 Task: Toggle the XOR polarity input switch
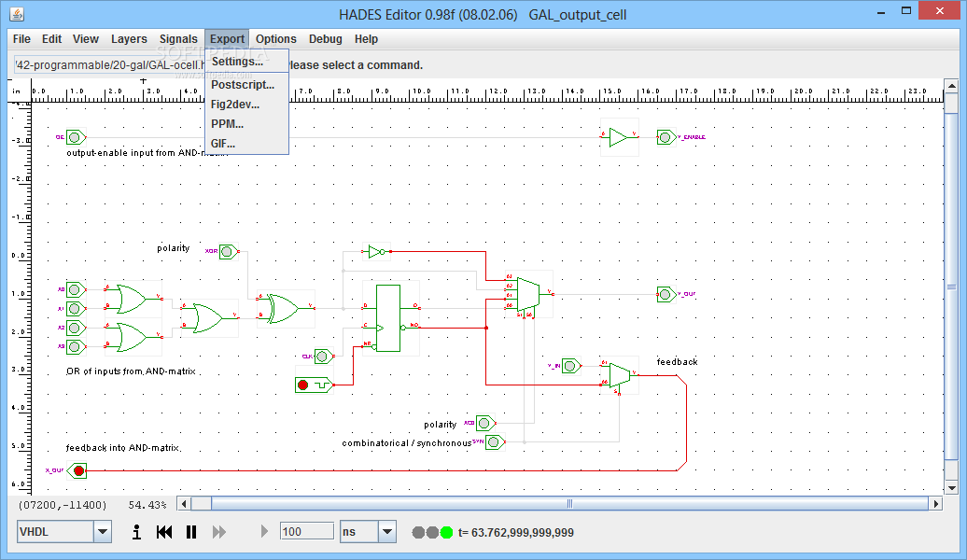228,252
